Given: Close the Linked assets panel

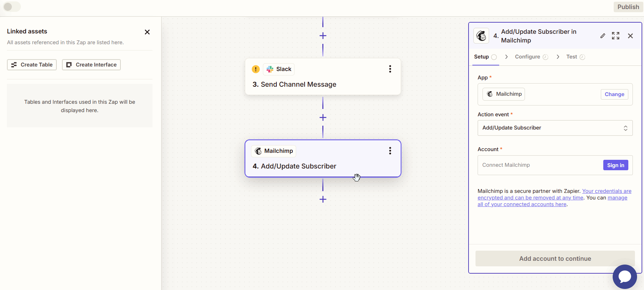Looking at the screenshot, I should pyautogui.click(x=147, y=32).
